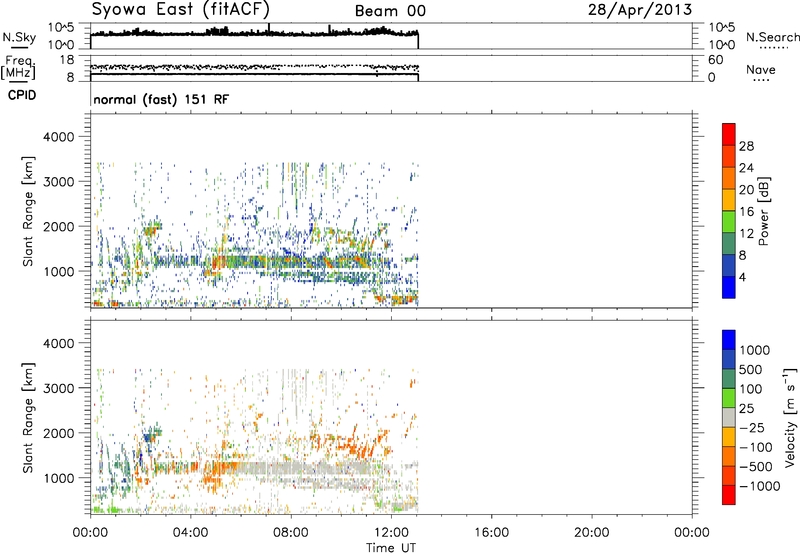Viewport: 800px width, 554px height.
Task: Click the '20' label on Power colorbar
Action: [746, 190]
